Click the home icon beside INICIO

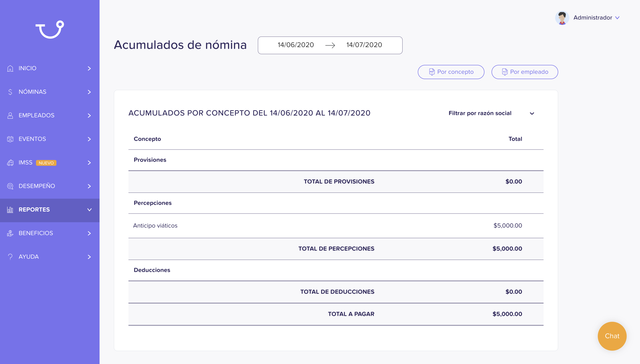coord(10,68)
